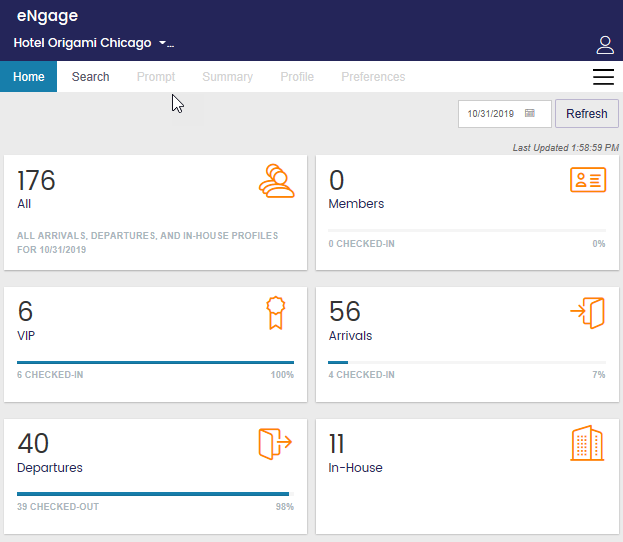
Task: Click the Refresh button
Action: pos(586,114)
